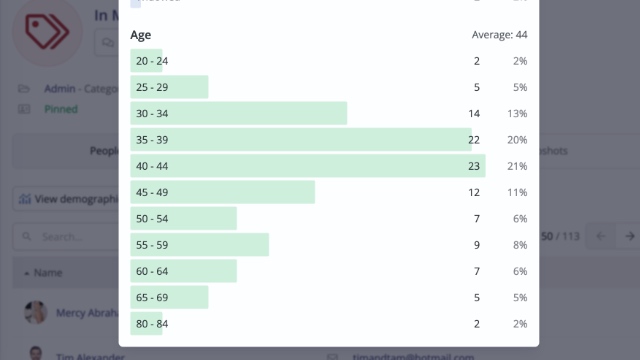Click the card icon next to Pinned
The width and height of the screenshot is (640, 360).
click(24, 109)
